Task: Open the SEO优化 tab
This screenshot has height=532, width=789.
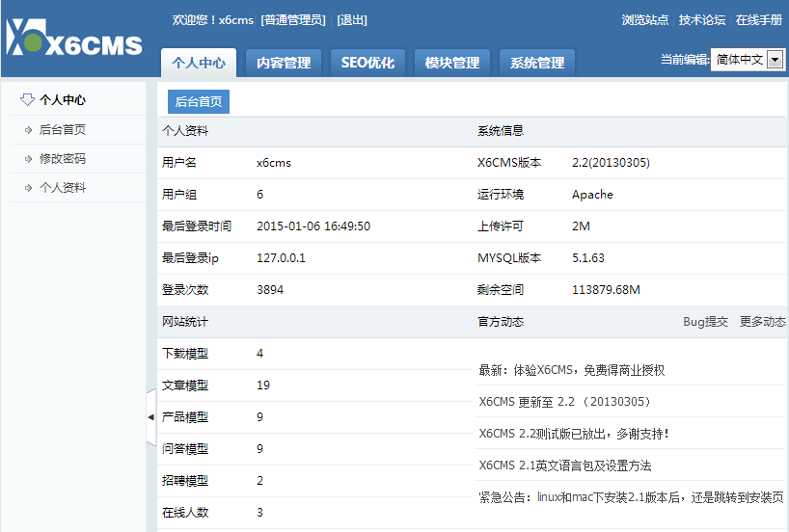Action: pyautogui.click(x=367, y=63)
